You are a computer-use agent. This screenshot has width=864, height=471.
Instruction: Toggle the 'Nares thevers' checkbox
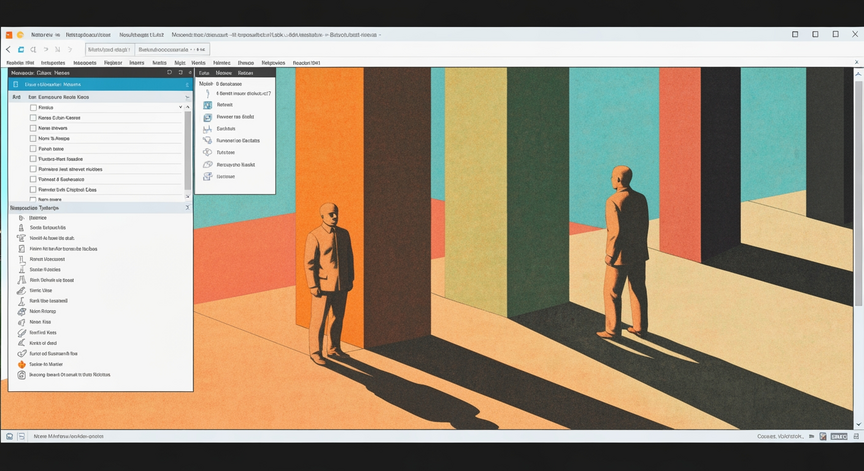click(33, 128)
